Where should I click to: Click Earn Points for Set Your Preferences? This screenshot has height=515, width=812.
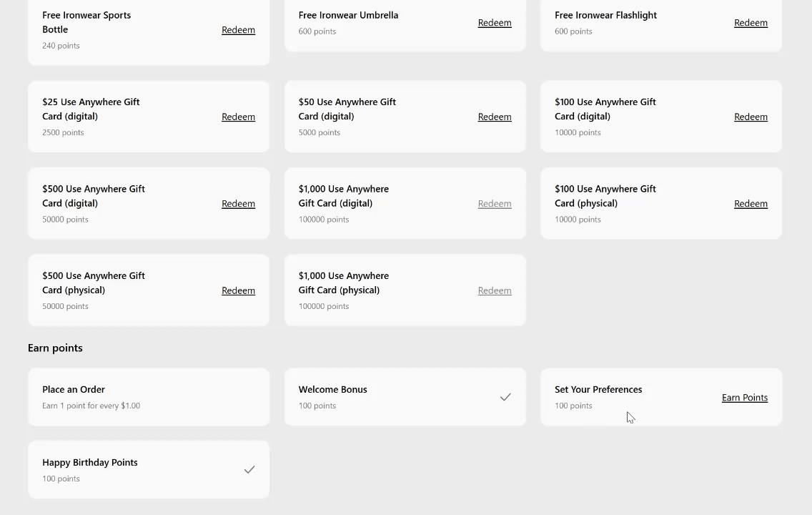pyautogui.click(x=745, y=397)
